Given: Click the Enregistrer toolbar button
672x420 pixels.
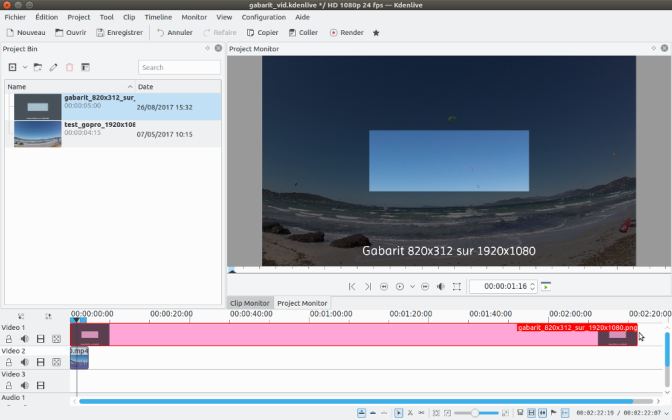Looking at the screenshot, I should point(120,33).
